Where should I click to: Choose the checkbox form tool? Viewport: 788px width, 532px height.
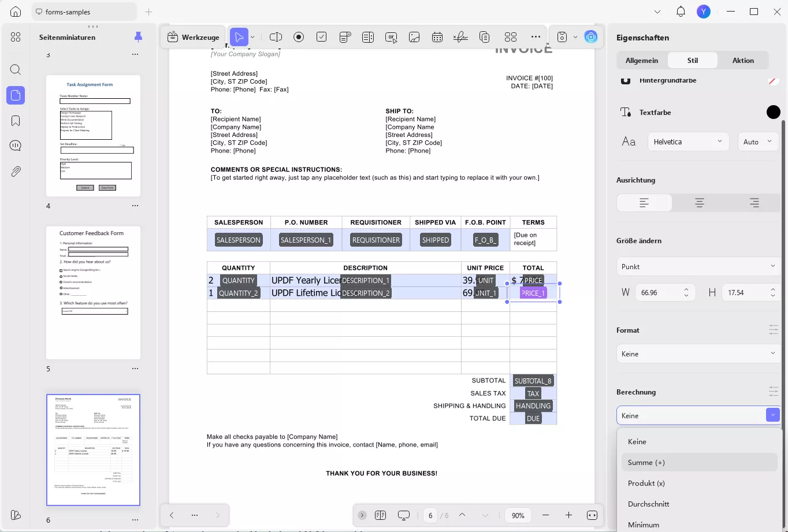(322, 37)
